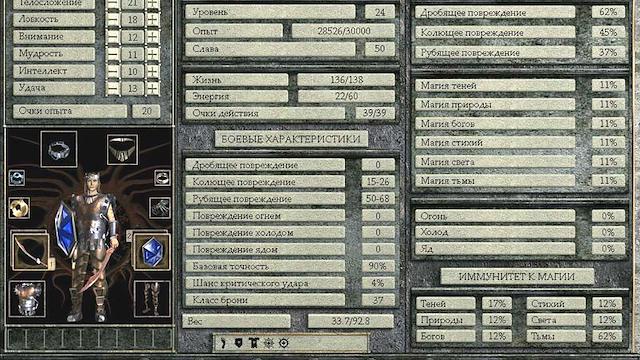Click the БОЕВЫЕ ХАРАКТЕРИСТИКИ header button
The height and width of the screenshot is (360, 640).
(291, 139)
